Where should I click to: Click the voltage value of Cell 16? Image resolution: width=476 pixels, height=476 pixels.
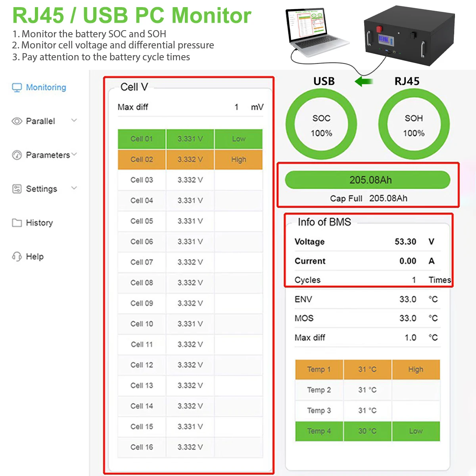point(190,447)
